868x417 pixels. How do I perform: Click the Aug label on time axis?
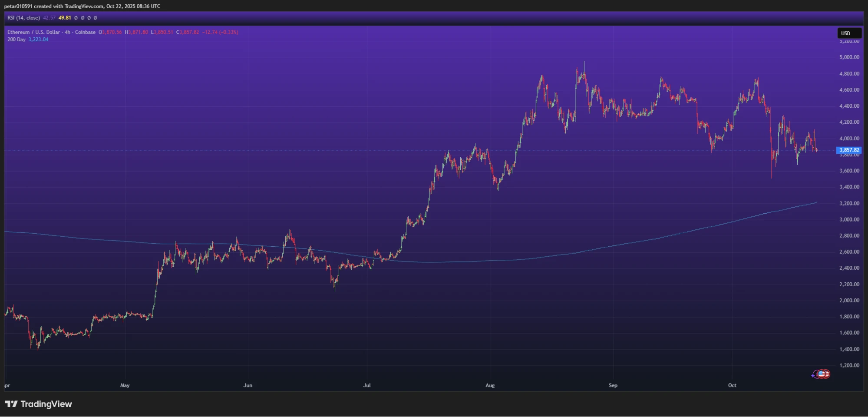(x=490, y=385)
